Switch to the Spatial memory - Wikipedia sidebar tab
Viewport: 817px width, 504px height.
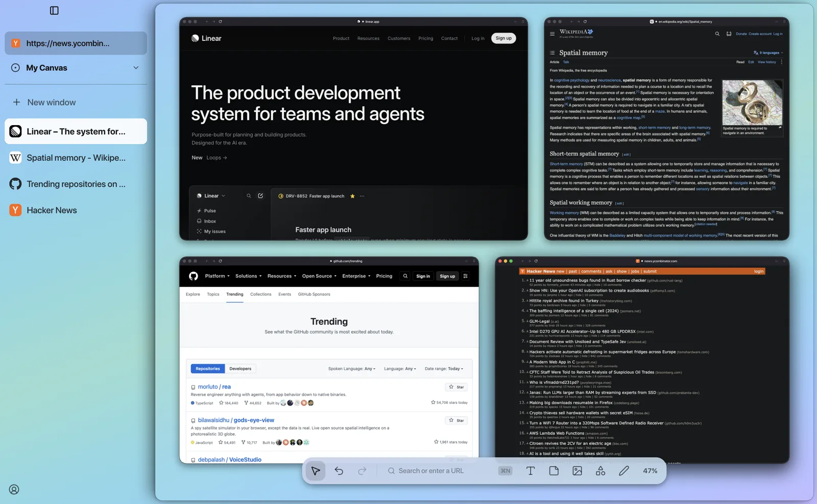76,158
